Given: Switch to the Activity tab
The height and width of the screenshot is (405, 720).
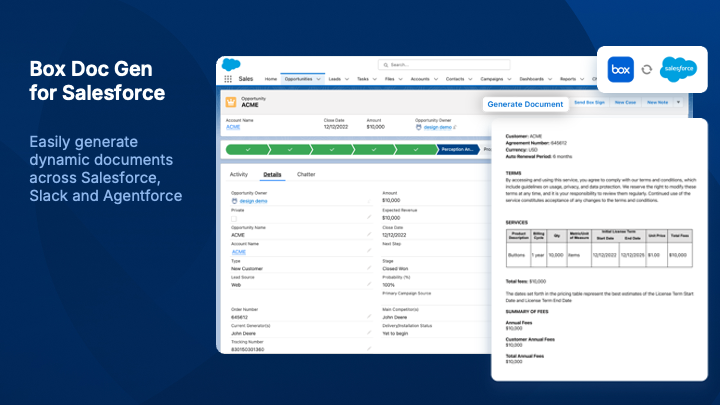Looking at the screenshot, I should (239, 174).
